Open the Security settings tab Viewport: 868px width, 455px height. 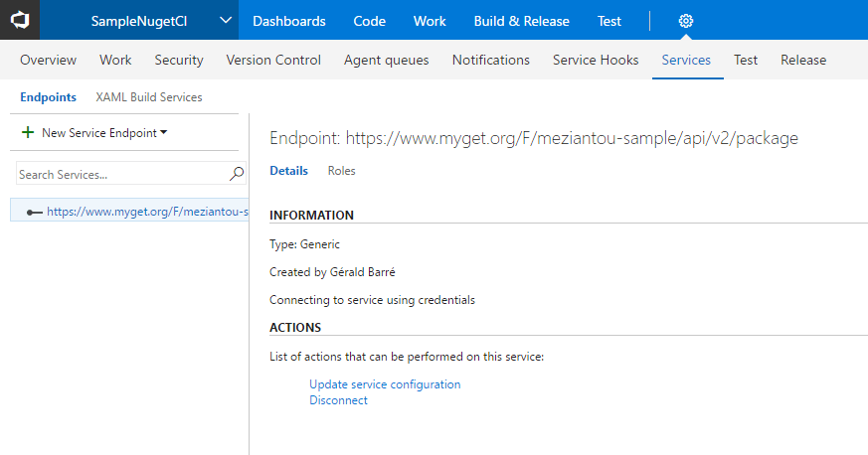pyautogui.click(x=179, y=60)
